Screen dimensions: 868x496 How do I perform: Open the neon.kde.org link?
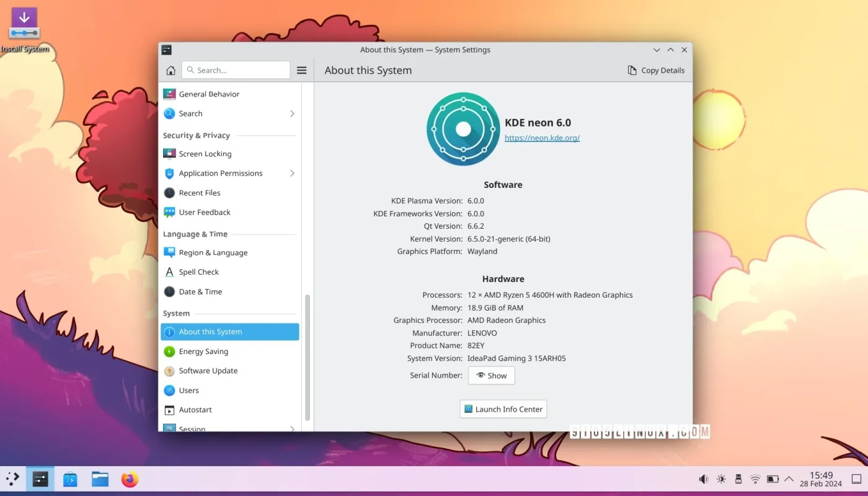pos(542,138)
